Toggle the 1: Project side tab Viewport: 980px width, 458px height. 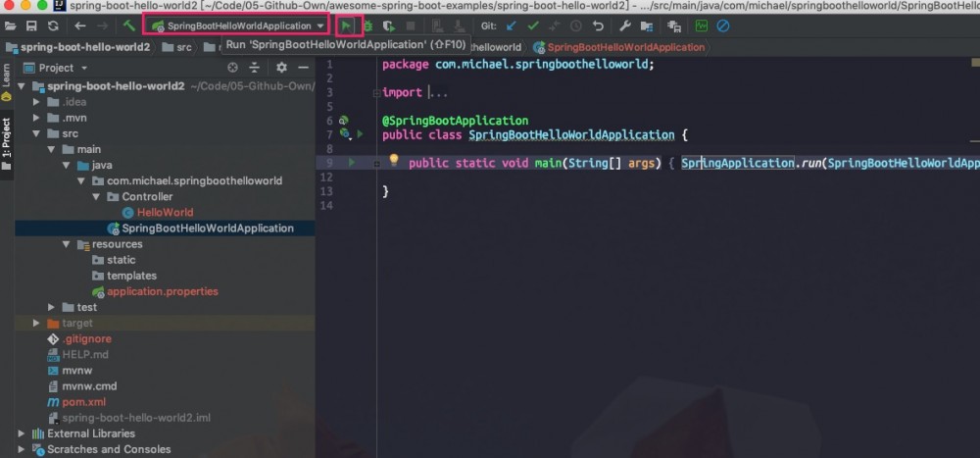(6, 144)
